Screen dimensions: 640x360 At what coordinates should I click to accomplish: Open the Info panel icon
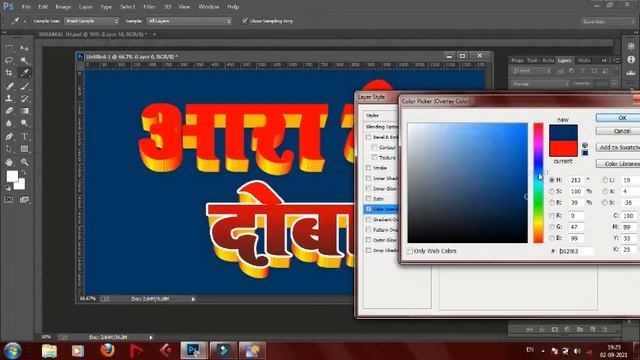pyautogui.click(x=631, y=60)
